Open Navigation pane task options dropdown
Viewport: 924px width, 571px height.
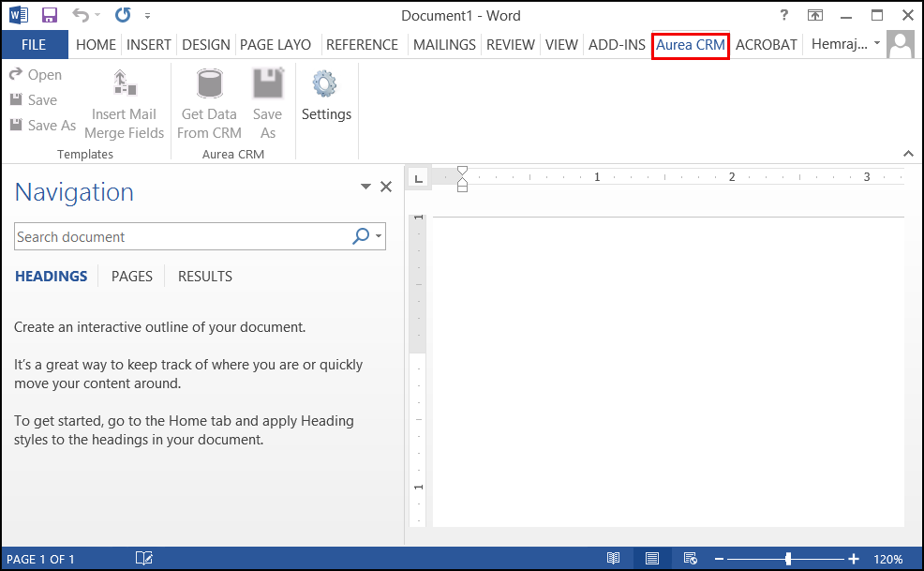click(x=365, y=187)
